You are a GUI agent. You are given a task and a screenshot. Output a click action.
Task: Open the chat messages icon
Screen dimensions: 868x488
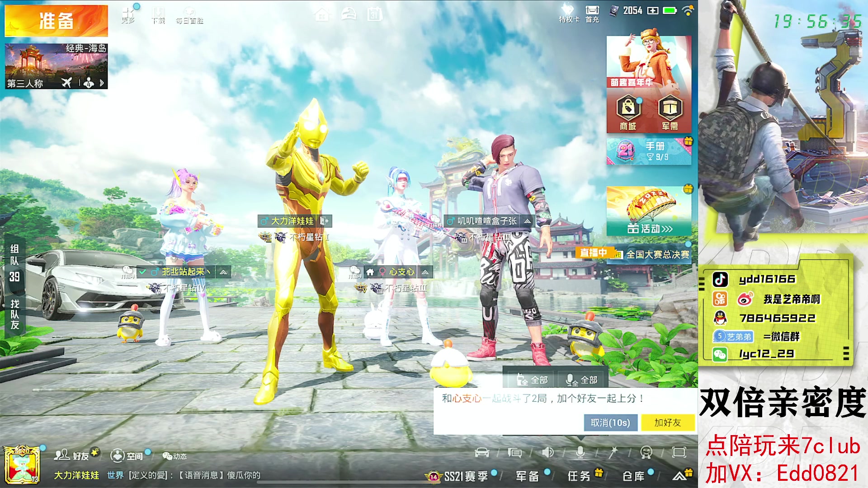[x=514, y=452]
